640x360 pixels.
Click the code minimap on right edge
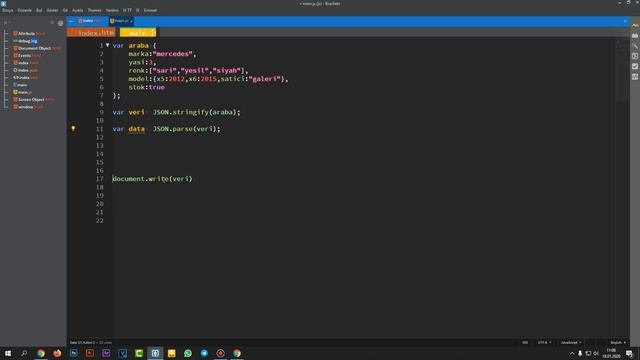[x=622, y=69]
